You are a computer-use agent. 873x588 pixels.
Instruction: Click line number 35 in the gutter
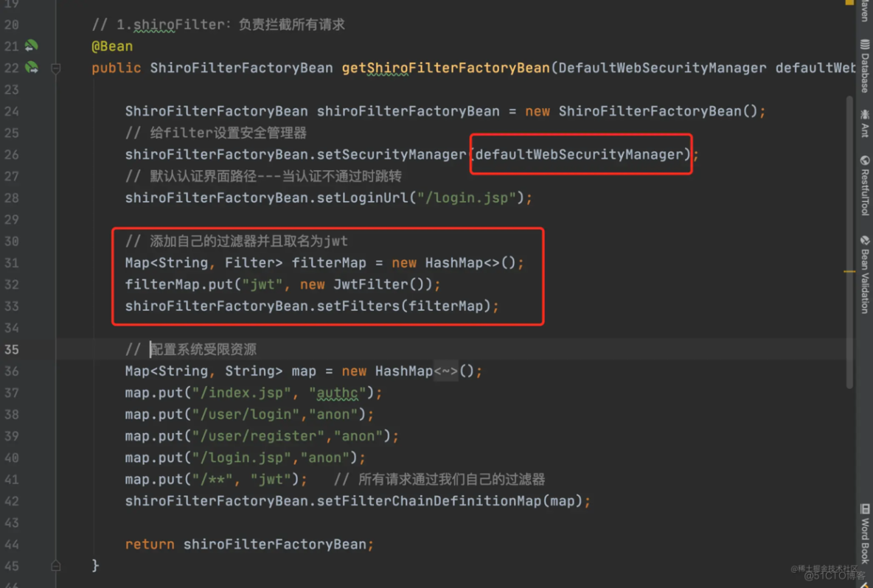[13, 349]
